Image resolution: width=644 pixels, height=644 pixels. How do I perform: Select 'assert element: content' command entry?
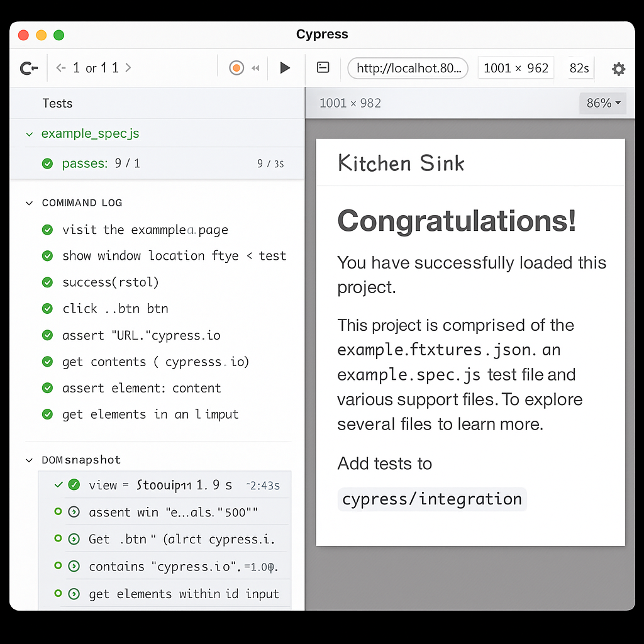[x=142, y=388]
